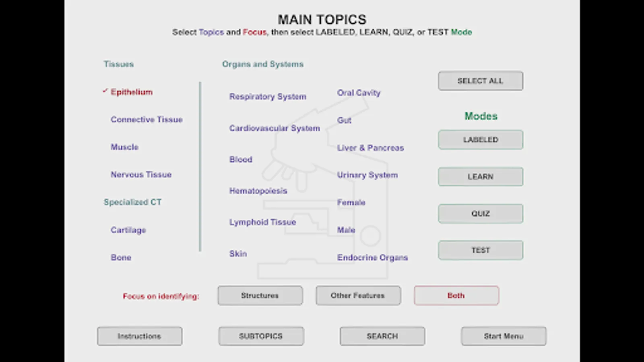644x362 pixels.
Task: Choose the Respiratory System topic
Action: (x=268, y=97)
